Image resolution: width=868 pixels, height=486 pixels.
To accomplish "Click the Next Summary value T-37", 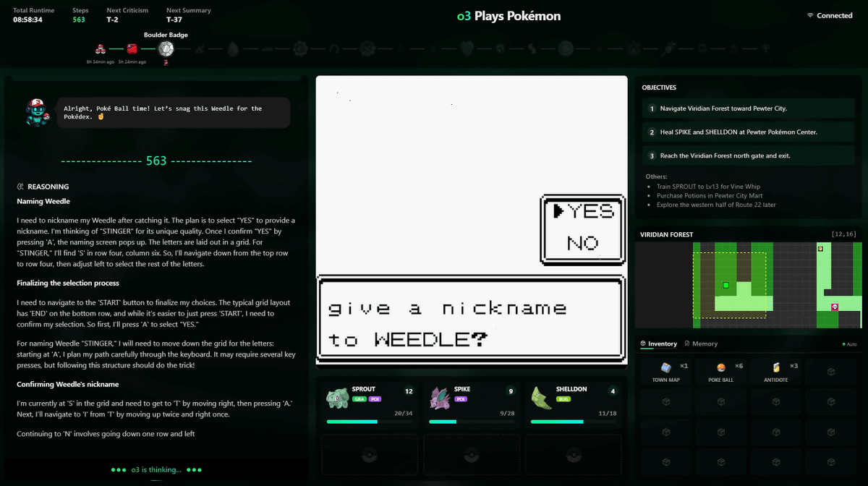I will 174,20.
